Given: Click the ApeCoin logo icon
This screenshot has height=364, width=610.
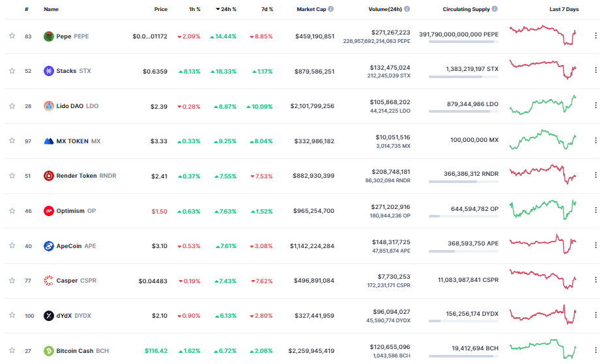Looking at the screenshot, I should 49,245.
